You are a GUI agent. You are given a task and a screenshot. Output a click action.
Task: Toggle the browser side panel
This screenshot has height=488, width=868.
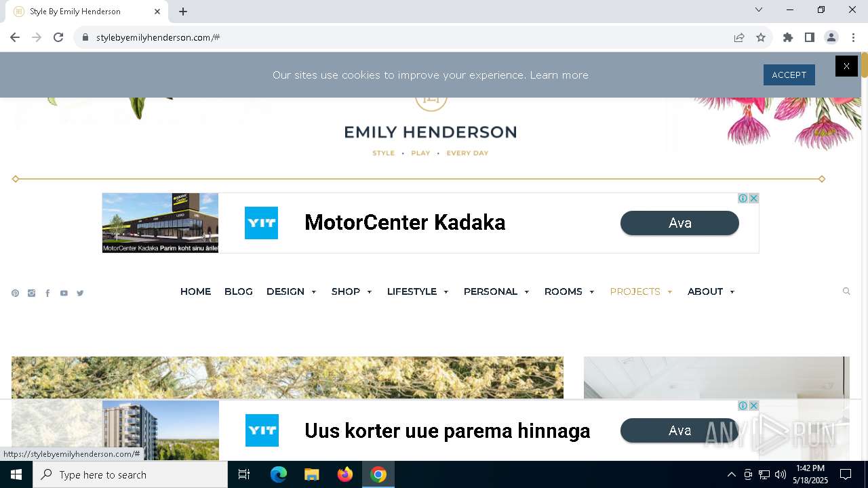coord(810,37)
